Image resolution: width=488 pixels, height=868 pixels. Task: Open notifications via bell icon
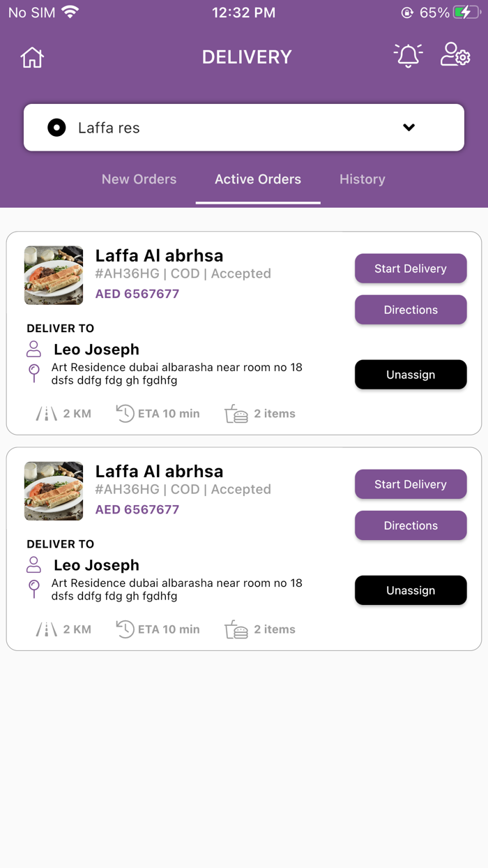(408, 56)
